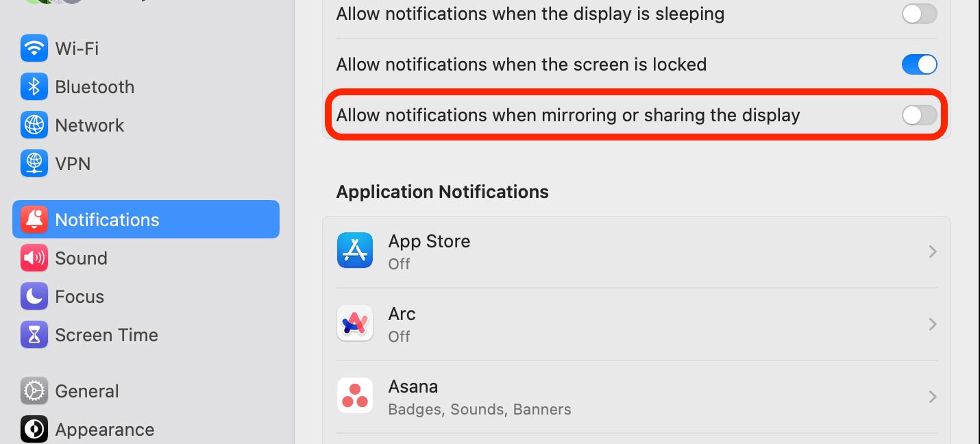
Task: Disable notifications when the screen is locked
Action: (919, 64)
